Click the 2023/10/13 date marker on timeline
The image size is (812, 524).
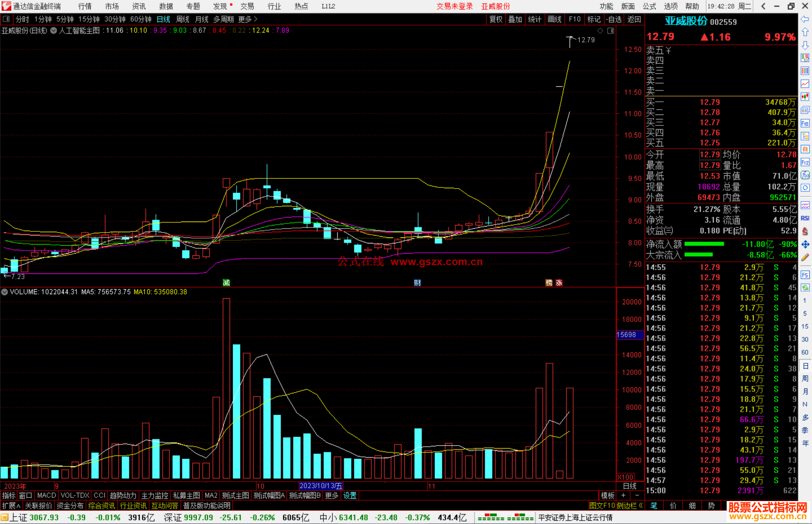[321, 486]
